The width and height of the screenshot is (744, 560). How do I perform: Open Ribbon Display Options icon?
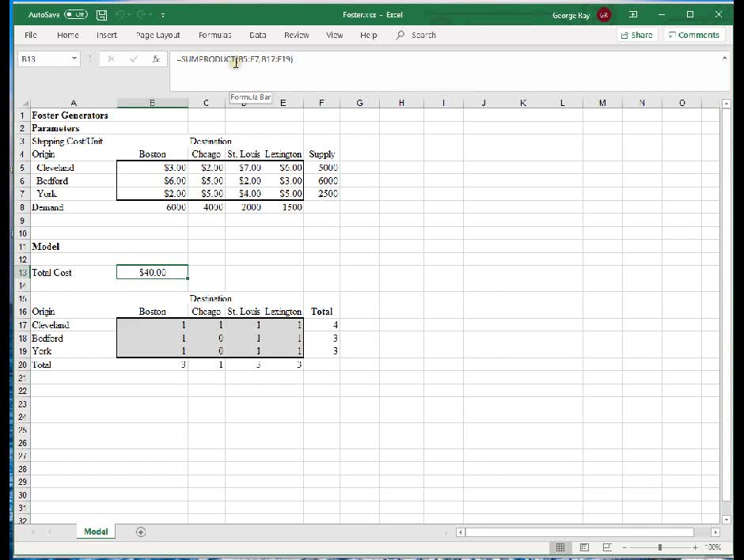[633, 15]
